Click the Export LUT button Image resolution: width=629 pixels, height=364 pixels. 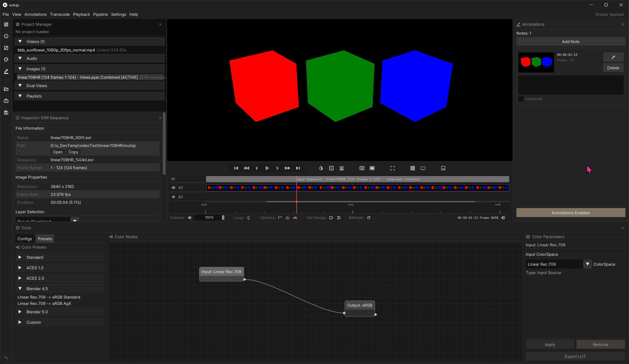coord(575,356)
